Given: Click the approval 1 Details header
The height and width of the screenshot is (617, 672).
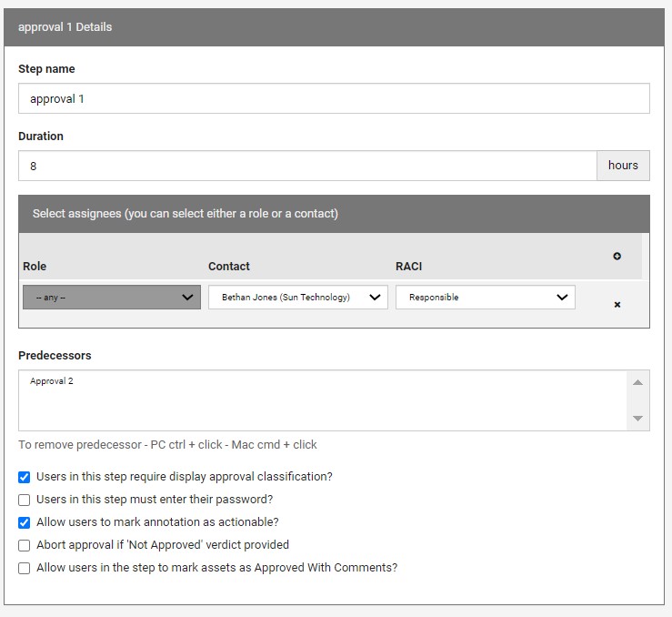Looking at the screenshot, I should click(65, 27).
